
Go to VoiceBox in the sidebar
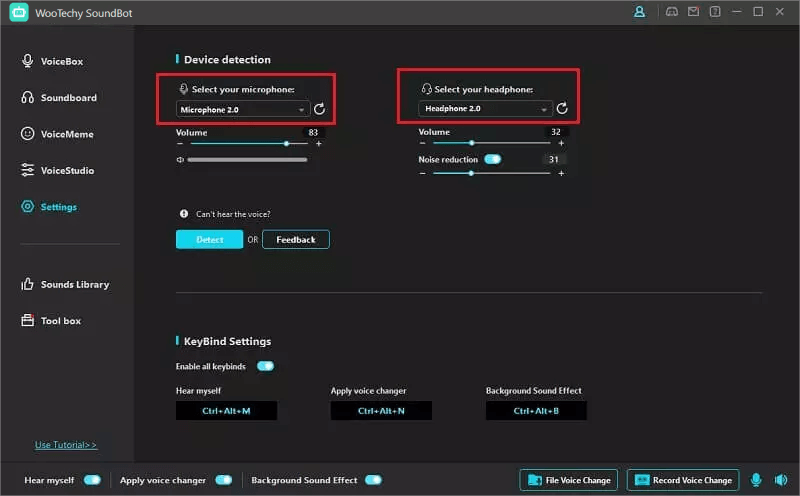pyautogui.click(x=61, y=61)
